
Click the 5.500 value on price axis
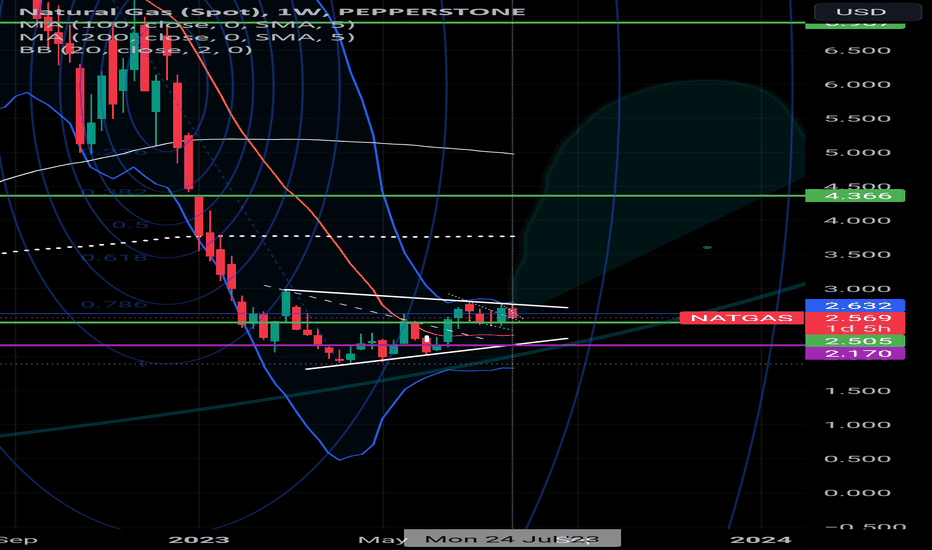point(857,118)
